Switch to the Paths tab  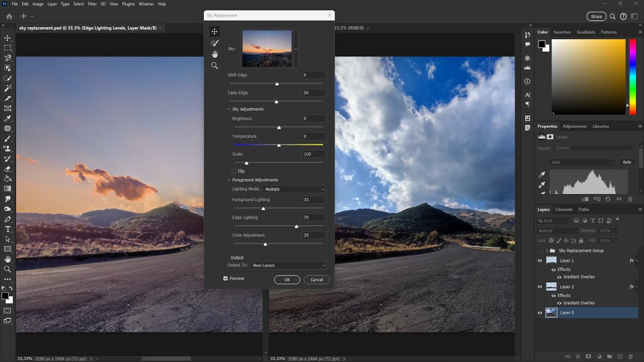tap(584, 210)
